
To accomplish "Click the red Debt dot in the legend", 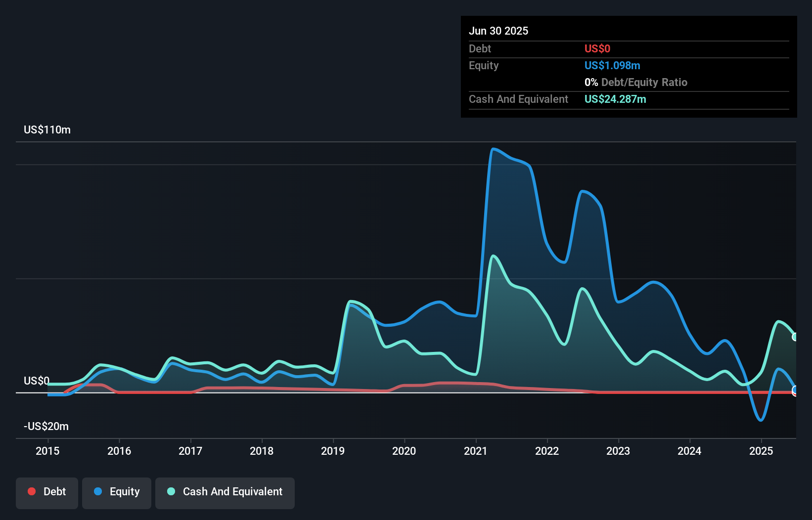I will coord(32,491).
